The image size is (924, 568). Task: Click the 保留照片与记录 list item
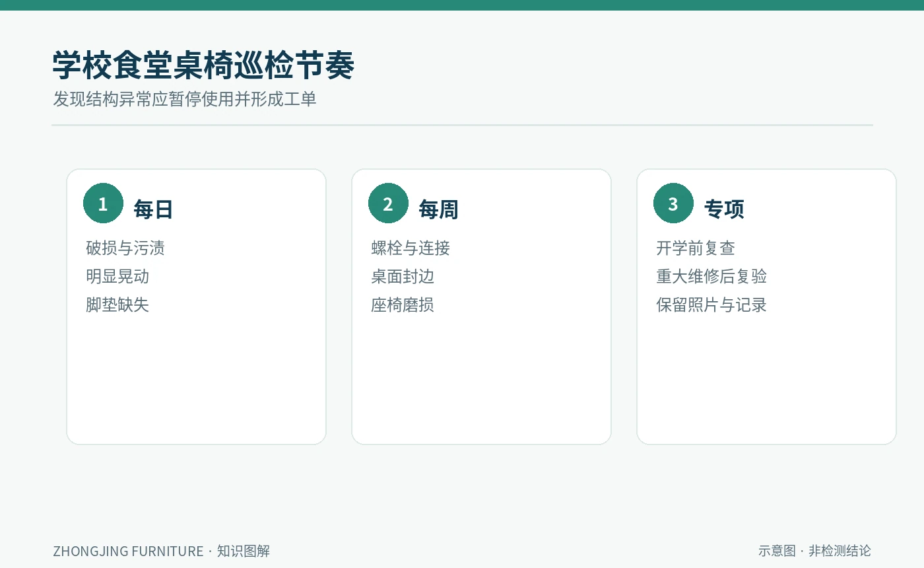(x=711, y=304)
